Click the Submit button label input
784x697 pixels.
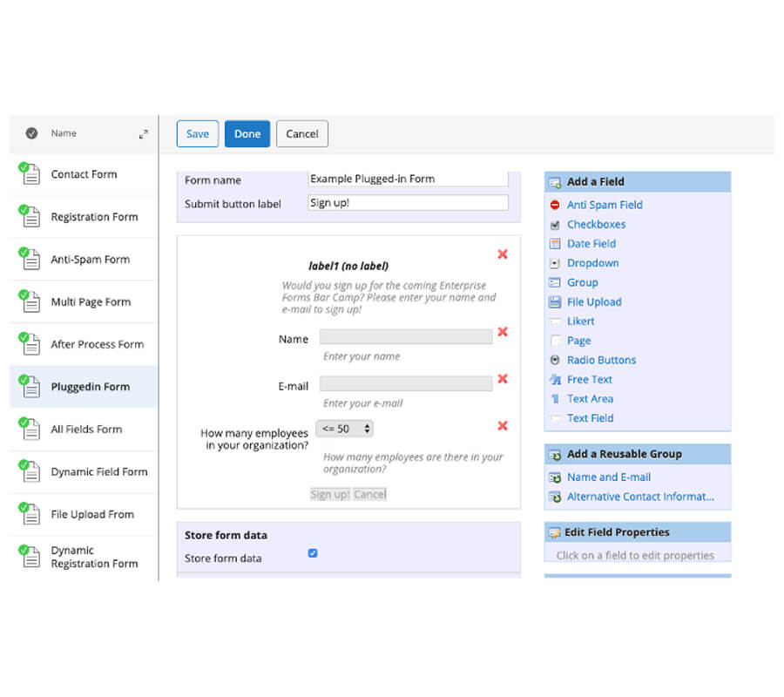[408, 202]
